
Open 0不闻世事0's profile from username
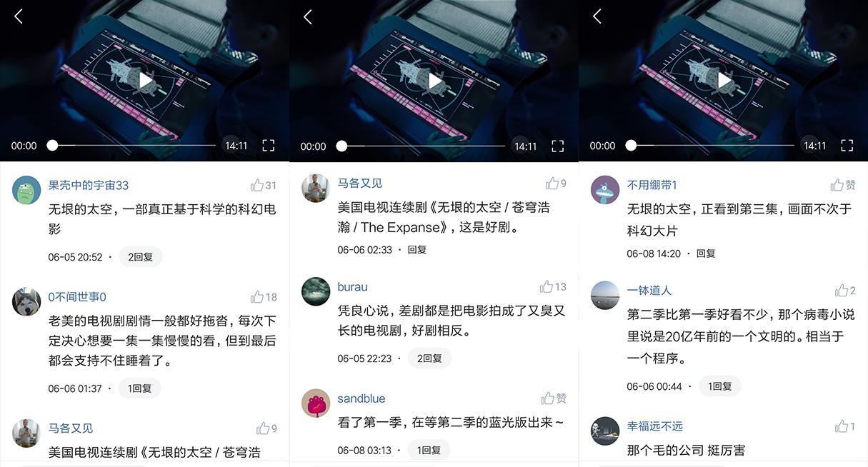point(77,297)
